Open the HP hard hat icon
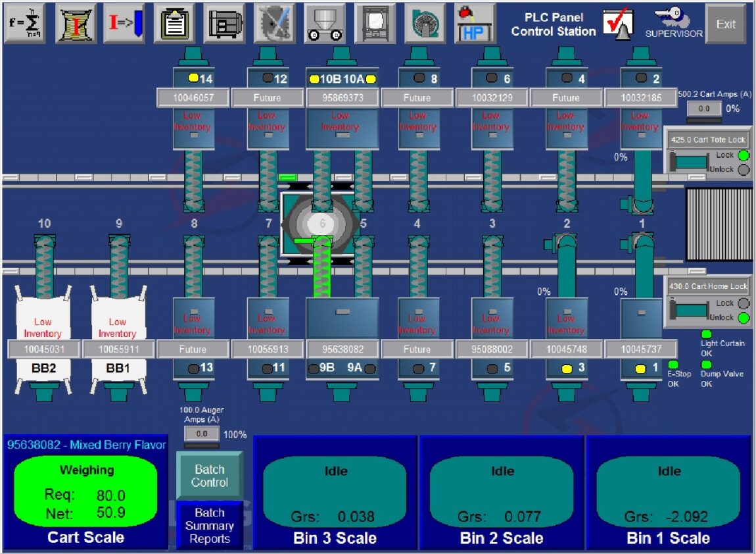 475,23
